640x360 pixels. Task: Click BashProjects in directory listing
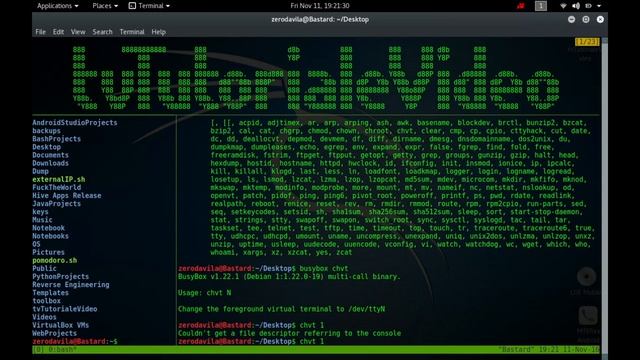point(57,139)
